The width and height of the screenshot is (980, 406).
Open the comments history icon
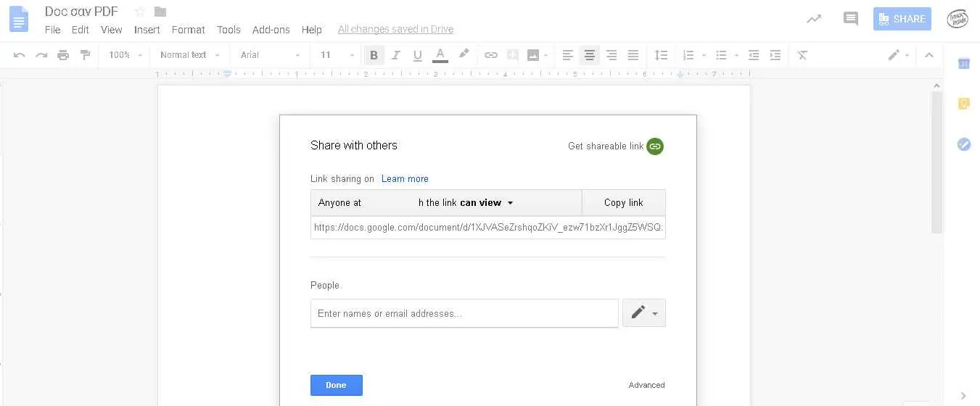point(851,19)
